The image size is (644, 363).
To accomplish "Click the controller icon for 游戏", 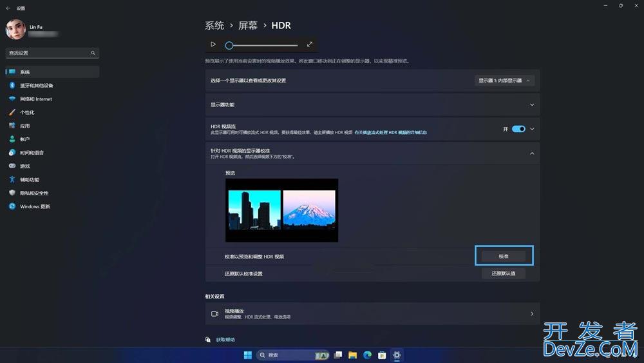I will 12,166.
